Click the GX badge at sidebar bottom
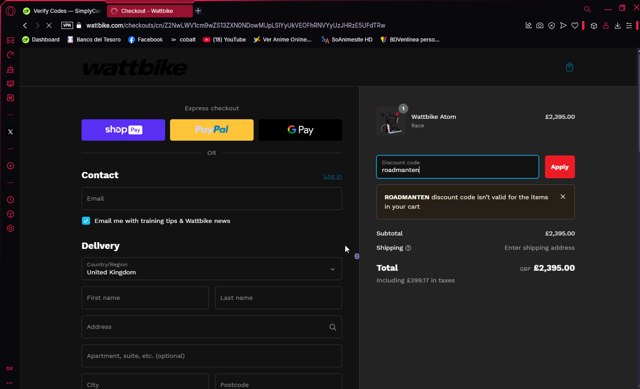640x389 pixels. 9,368
